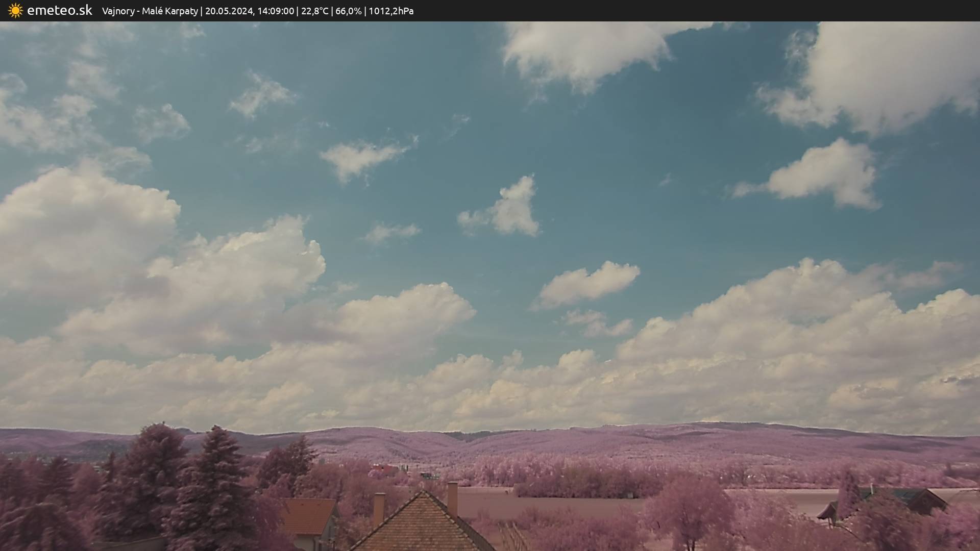This screenshot has height=551, width=980.
Task: Click the chimney right of the roof peak
Action: click(x=452, y=498)
